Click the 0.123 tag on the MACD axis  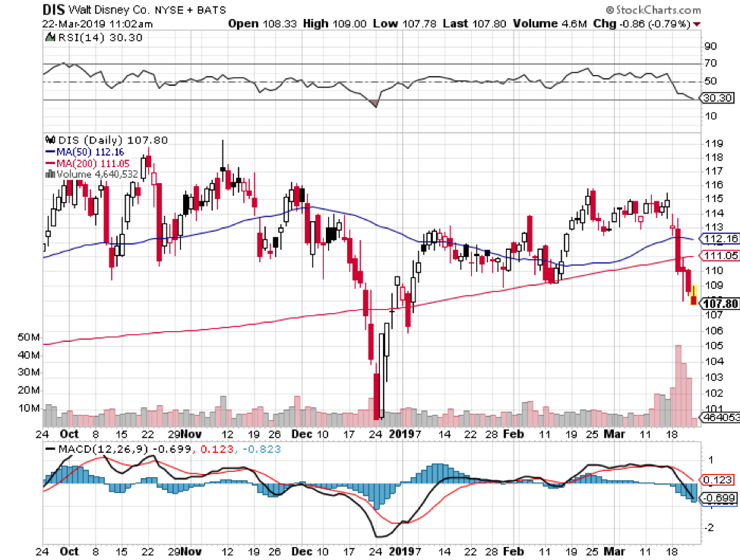(718, 480)
